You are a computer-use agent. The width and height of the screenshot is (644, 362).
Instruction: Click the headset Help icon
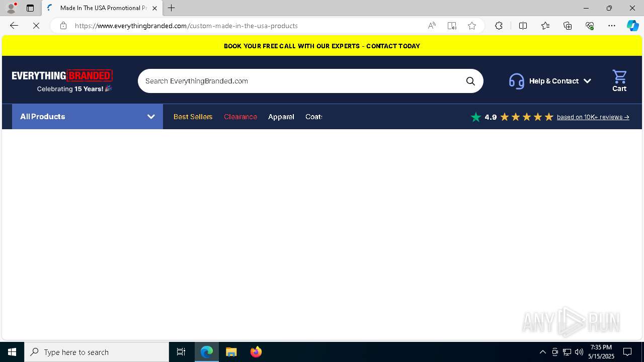[x=517, y=81]
